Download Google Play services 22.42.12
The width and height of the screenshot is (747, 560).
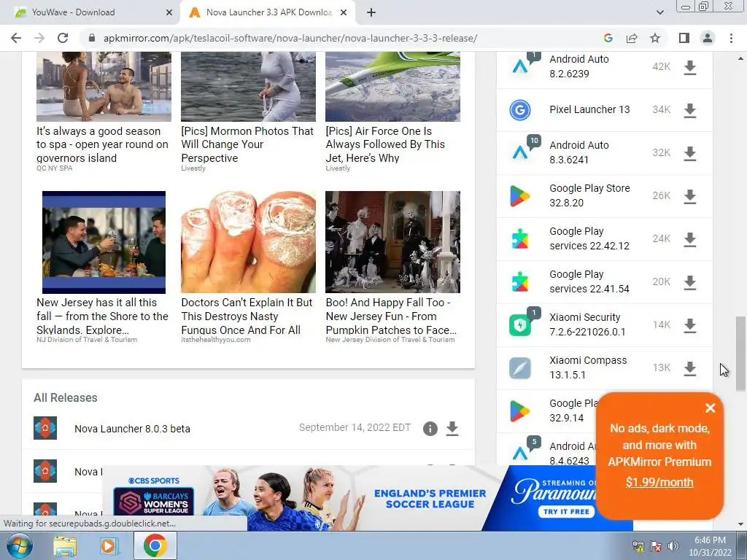coord(690,239)
